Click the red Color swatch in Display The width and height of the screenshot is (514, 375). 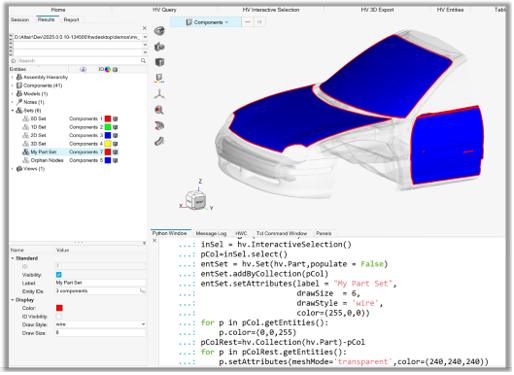coord(59,308)
